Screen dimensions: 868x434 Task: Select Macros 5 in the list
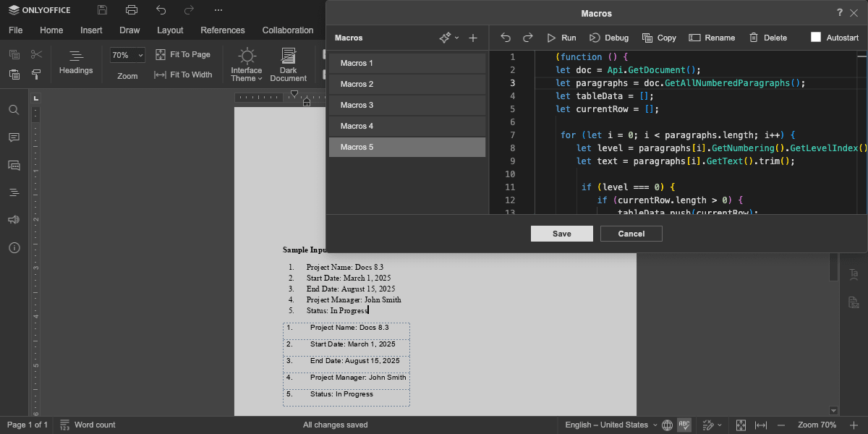coord(407,147)
